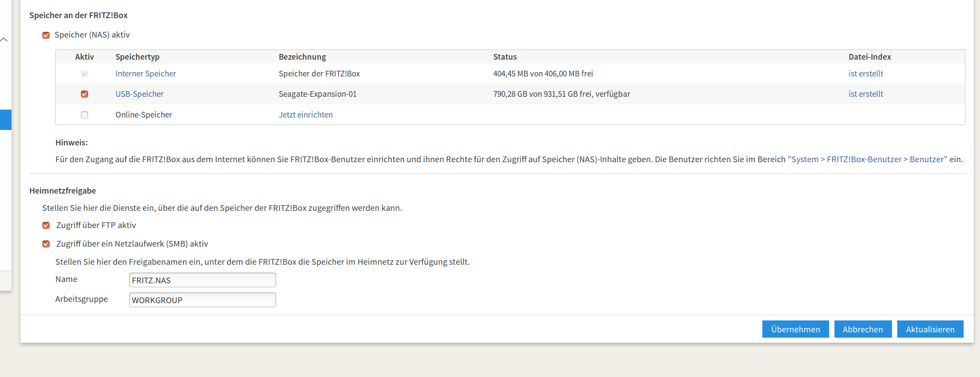Screen dimensions: 980x377
Task: Click the Name field containing FRITZ.NAS
Action: (x=202, y=280)
